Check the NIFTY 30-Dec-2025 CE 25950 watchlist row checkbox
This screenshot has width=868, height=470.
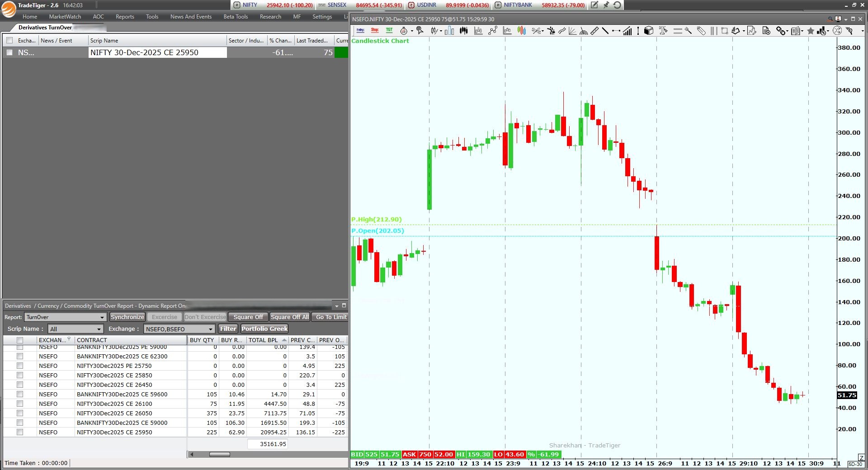pyautogui.click(x=9, y=52)
